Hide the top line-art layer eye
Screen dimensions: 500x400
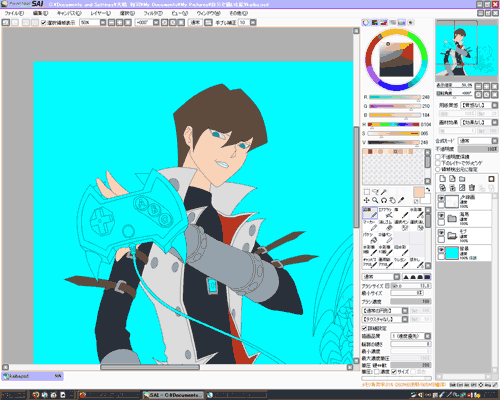[x=441, y=198]
